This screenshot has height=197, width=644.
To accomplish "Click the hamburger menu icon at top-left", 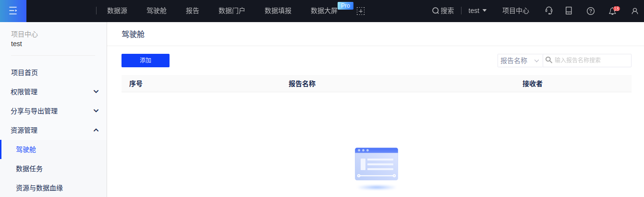I will [13, 11].
